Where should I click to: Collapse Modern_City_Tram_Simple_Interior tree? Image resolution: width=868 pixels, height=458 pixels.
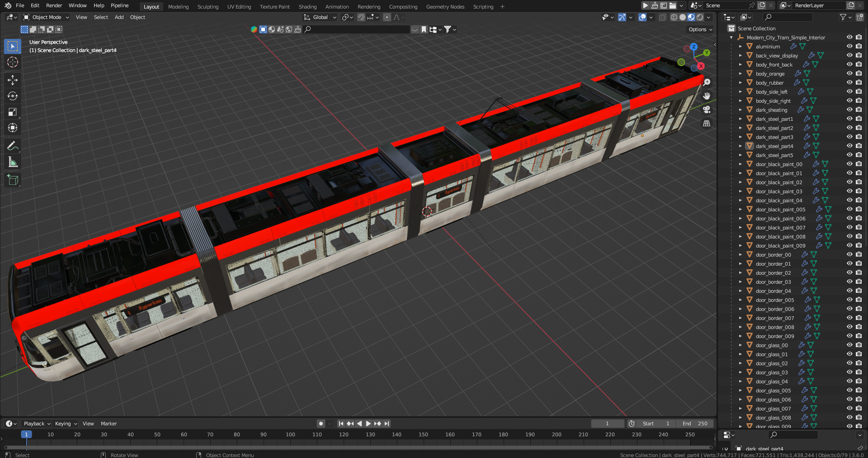[731, 38]
